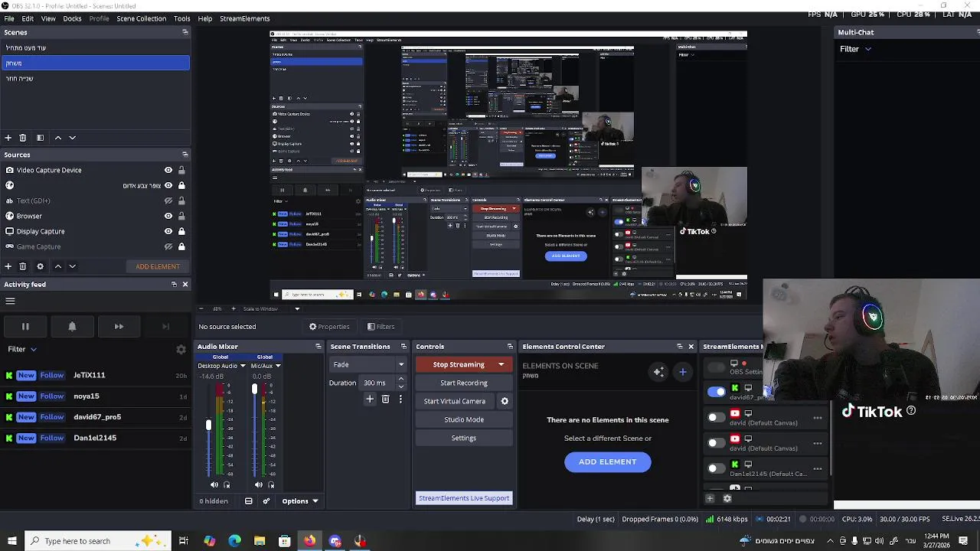Click Start Virtual Camera button
This screenshot has width=980, height=551.
coord(455,401)
